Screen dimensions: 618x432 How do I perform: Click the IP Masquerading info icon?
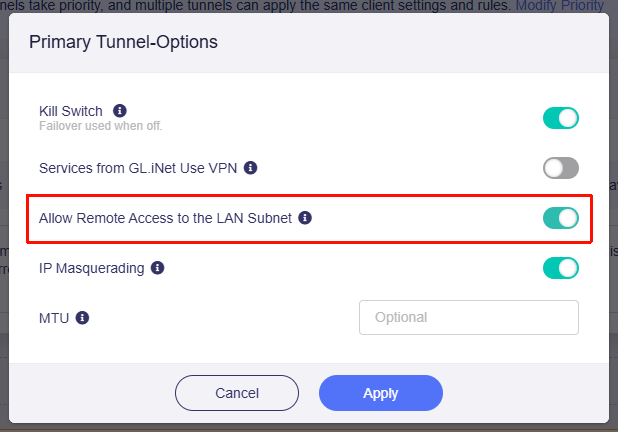(157, 268)
